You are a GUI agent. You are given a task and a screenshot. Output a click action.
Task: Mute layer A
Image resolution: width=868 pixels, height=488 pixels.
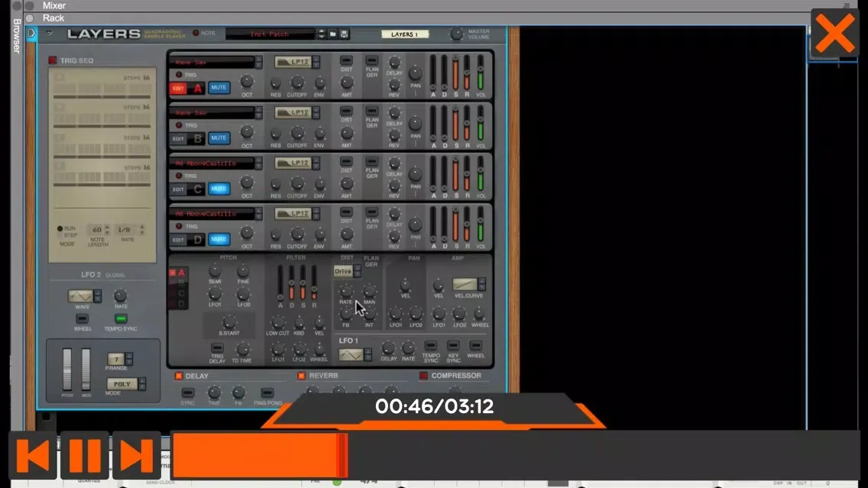click(219, 87)
